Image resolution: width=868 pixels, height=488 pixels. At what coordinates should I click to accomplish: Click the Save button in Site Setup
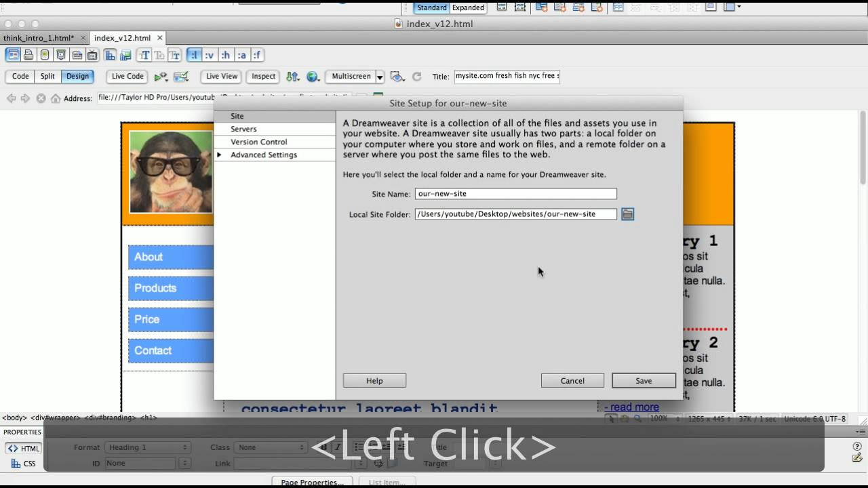pos(644,381)
